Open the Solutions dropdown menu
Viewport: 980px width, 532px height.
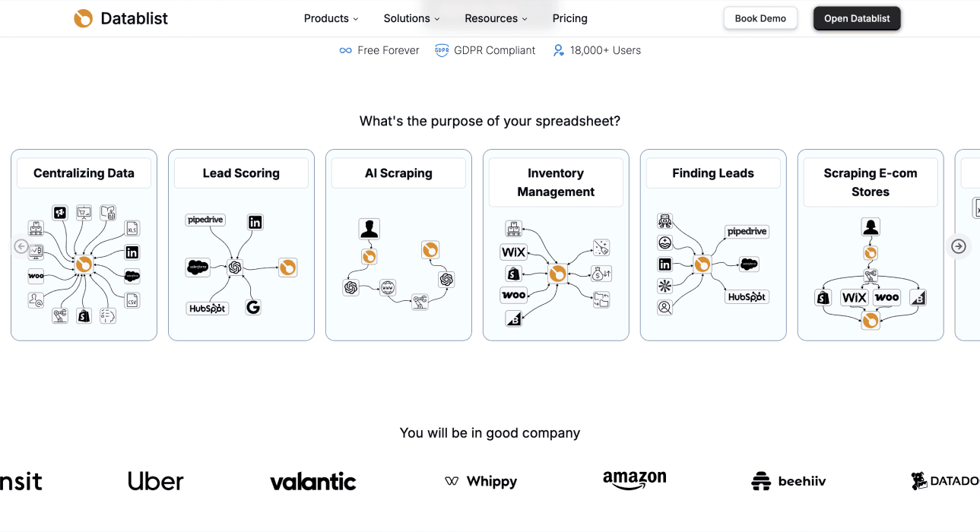(411, 18)
